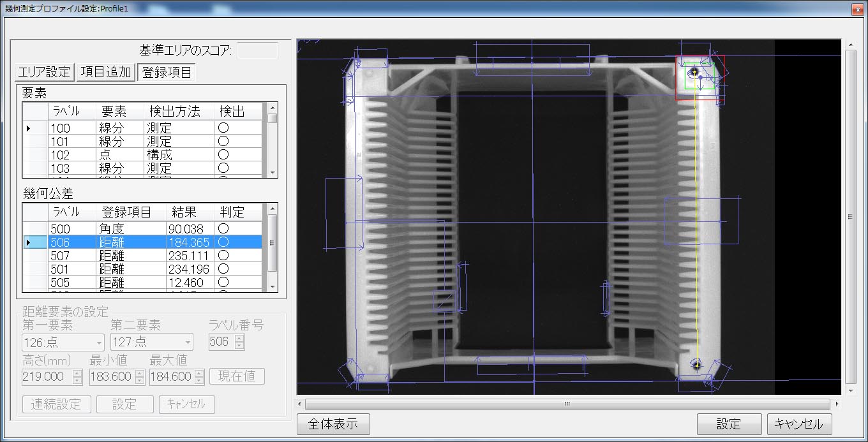Click the 高さ(mm) spinner arrows
868x442 pixels.
(x=78, y=376)
